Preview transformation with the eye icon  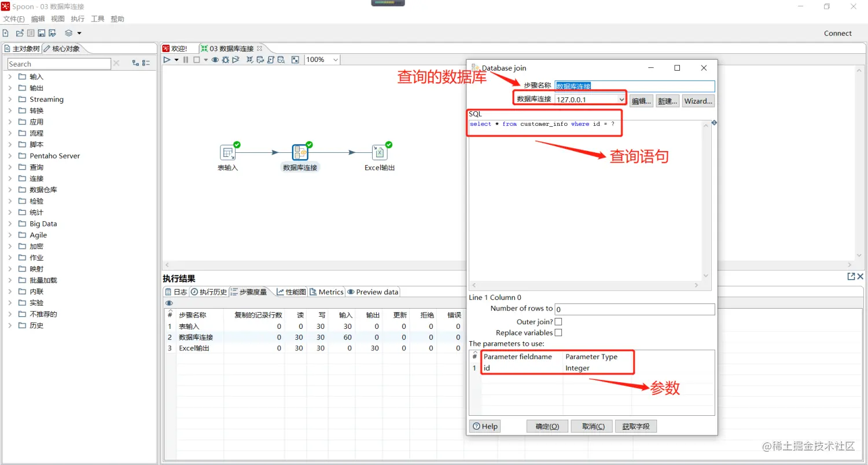(x=215, y=60)
